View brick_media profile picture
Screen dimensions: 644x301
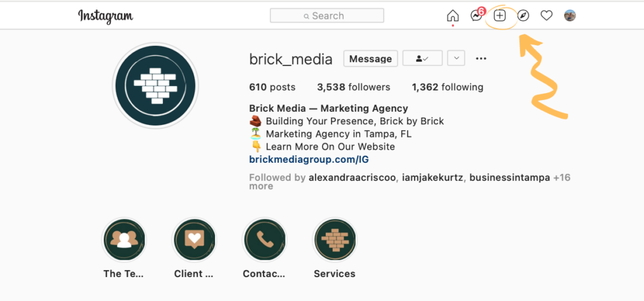pos(155,85)
